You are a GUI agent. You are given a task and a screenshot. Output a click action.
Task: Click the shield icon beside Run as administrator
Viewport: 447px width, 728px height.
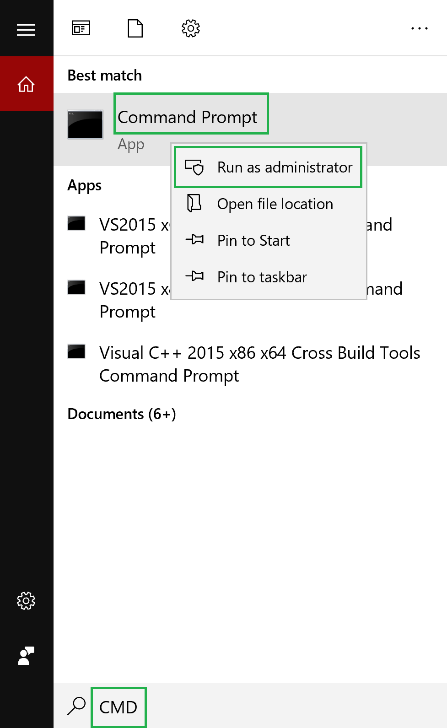pyautogui.click(x=194, y=167)
